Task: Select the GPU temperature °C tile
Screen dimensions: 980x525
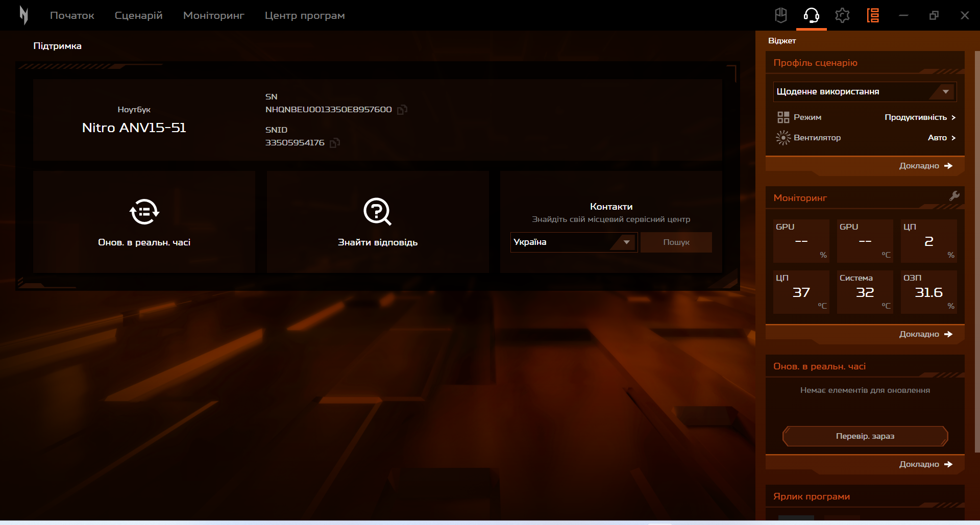Action: point(865,241)
